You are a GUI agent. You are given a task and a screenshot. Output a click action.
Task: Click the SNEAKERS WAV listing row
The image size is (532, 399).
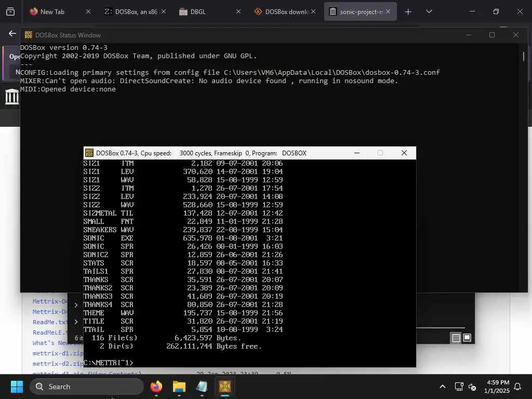[183, 230]
